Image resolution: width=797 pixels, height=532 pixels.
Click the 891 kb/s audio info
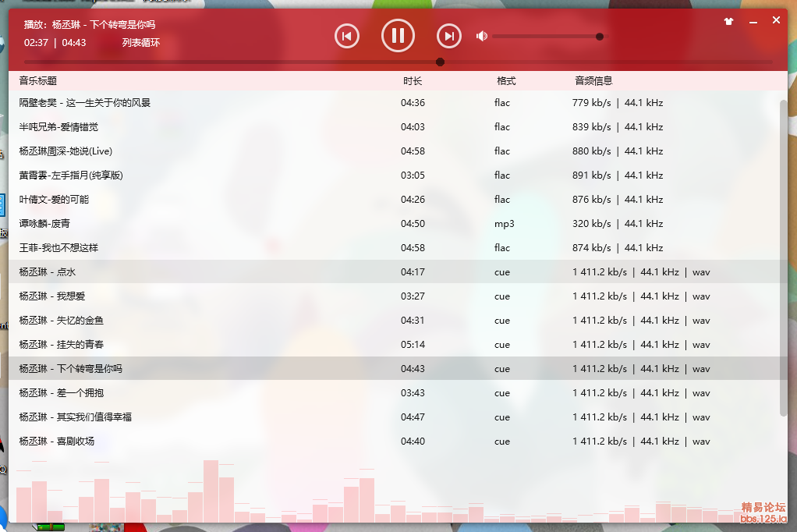coord(618,176)
